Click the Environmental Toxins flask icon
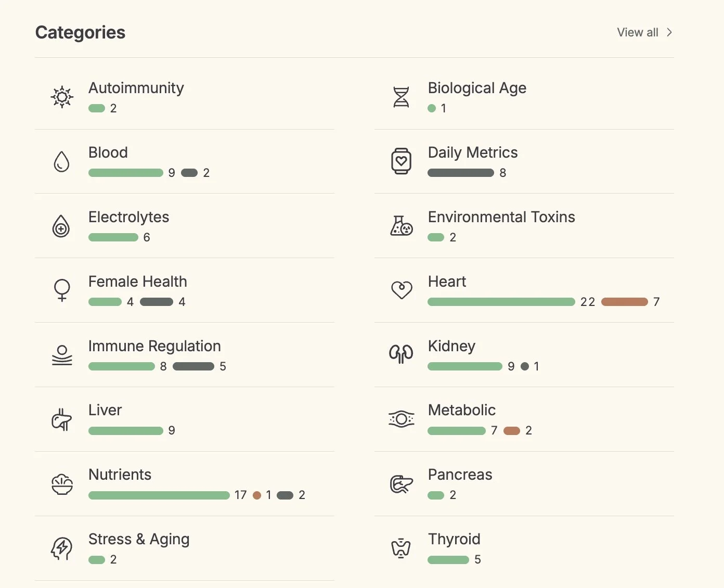Screen dimensions: 724x588 (401, 226)
